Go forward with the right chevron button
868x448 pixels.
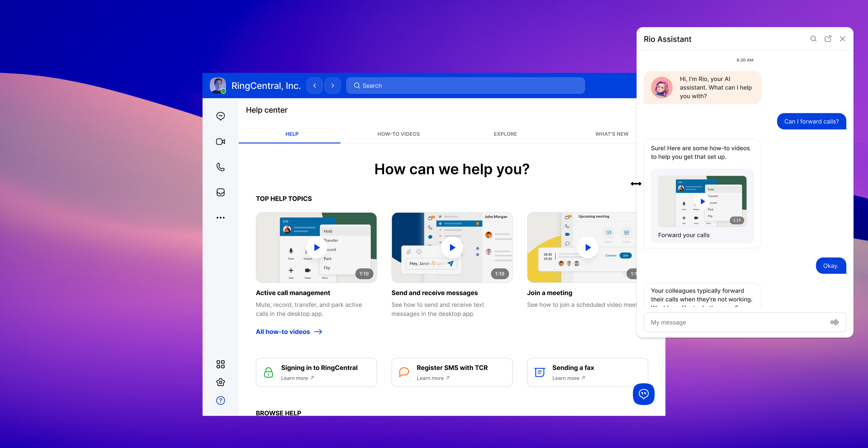(x=333, y=85)
